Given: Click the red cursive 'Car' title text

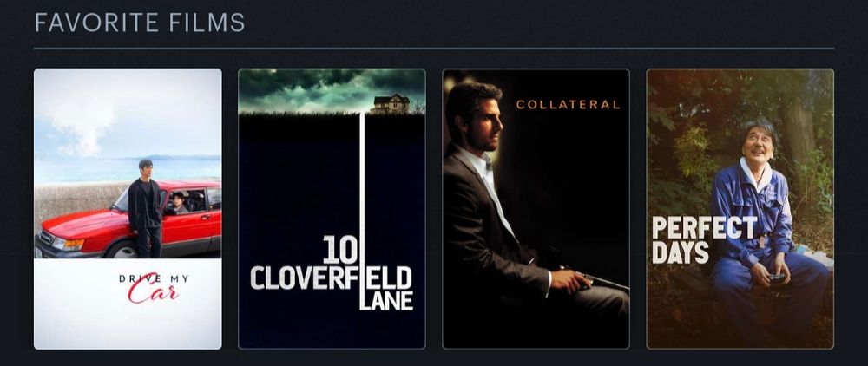Looking at the screenshot, I should click(154, 293).
